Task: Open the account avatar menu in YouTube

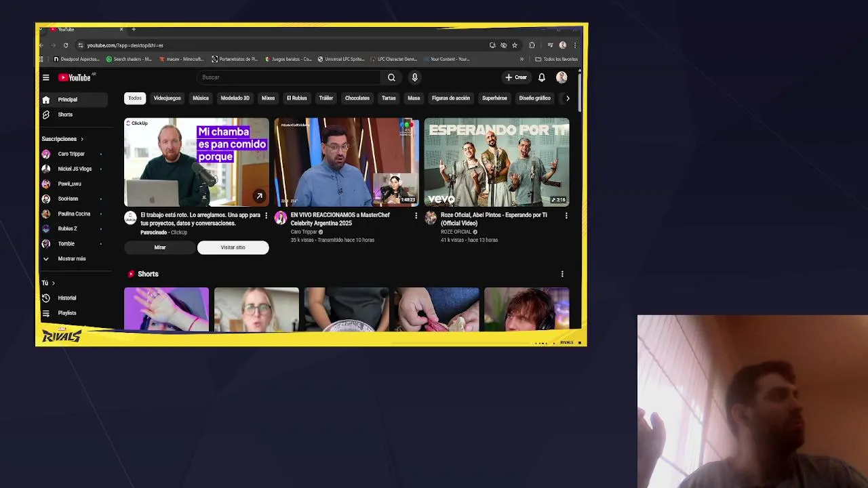Action: tap(561, 77)
